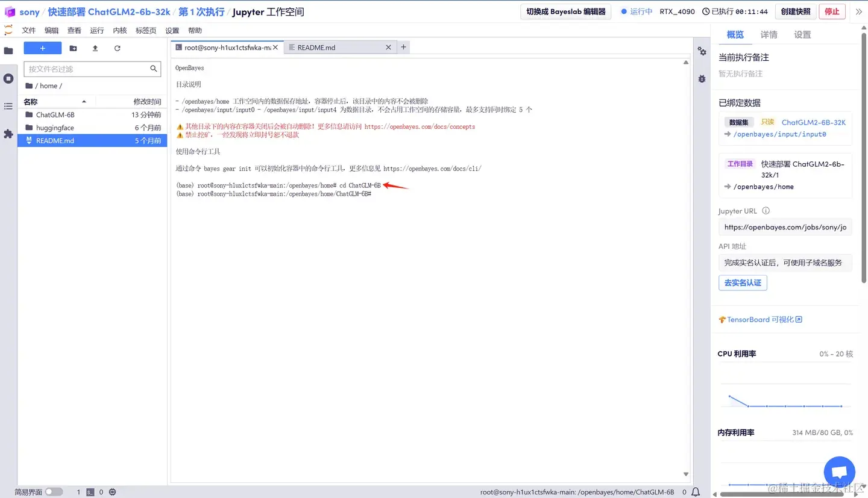Click the Jupyter URL info icon
Viewport: 868px width, 498px height.
click(766, 211)
